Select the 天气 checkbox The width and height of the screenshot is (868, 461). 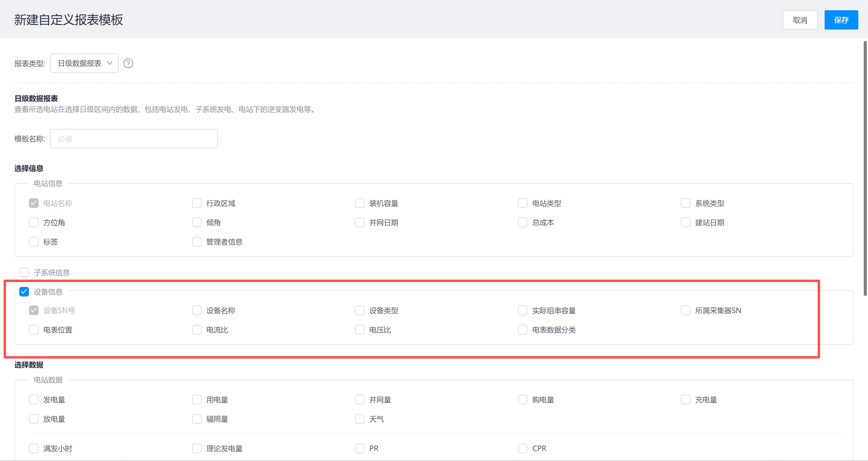pos(360,419)
